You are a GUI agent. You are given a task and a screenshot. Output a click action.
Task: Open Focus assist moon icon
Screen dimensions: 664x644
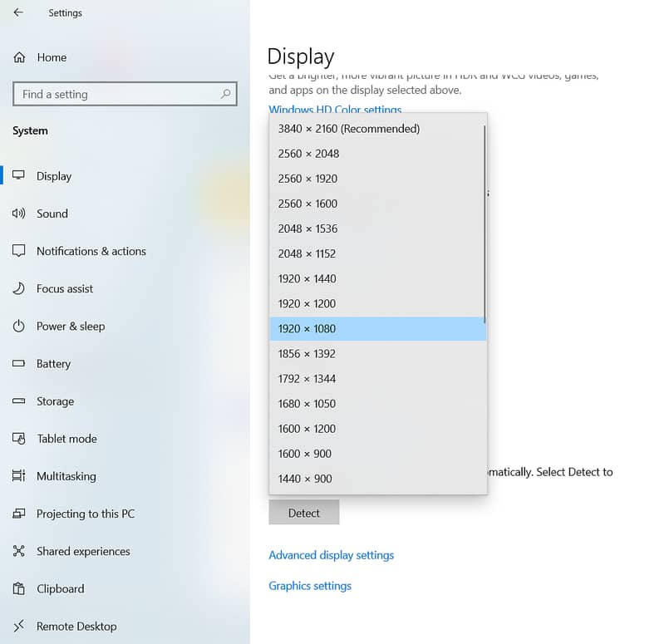[19, 288]
